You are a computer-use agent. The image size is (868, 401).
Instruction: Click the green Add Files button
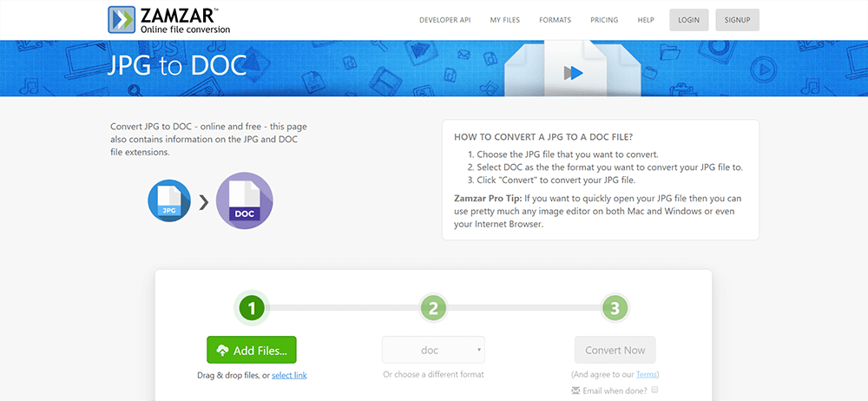(251, 350)
